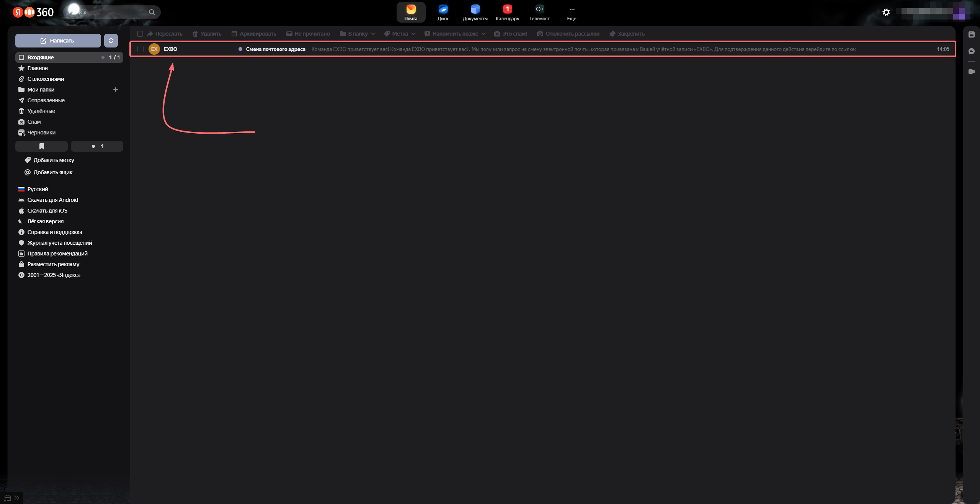Click Добавить метку link
The height and width of the screenshot is (504, 980).
point(54,160)
